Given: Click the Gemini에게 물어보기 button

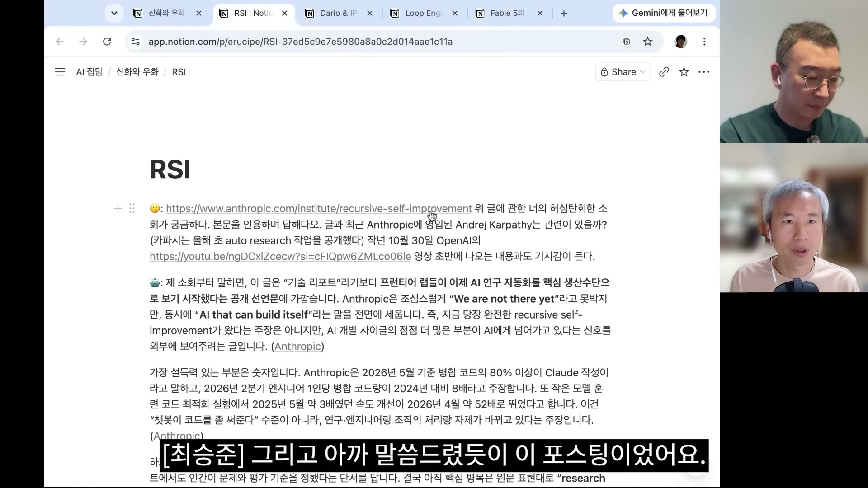Looking at the screenshot, I should click(x=664, y=13).
